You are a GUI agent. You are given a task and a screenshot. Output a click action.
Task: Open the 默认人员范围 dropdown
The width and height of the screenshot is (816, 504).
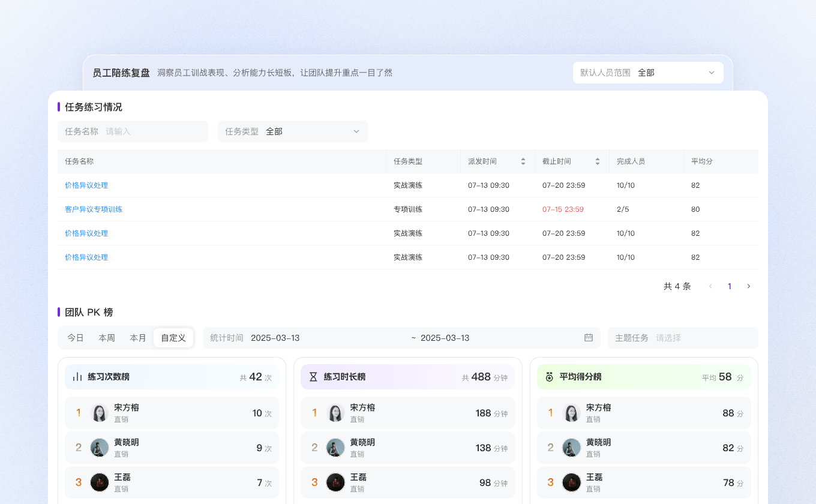(x=648, y=73)
